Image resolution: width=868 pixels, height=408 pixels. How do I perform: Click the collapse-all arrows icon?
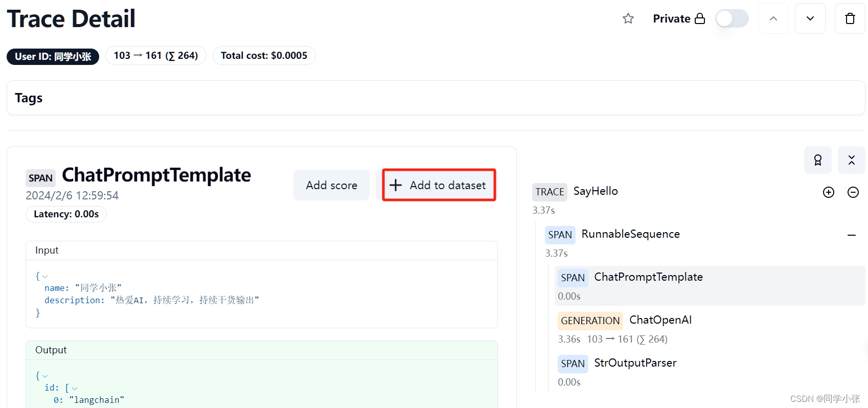click(851, 160)
